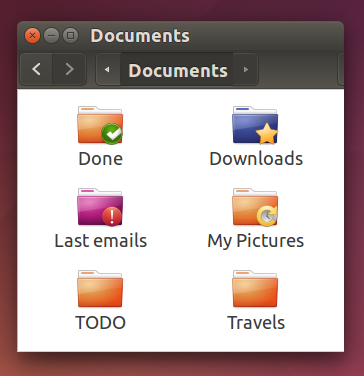The image size is (364, 376).
Task: Click the "Travels" folder label
Action: [x=256, y=323]
